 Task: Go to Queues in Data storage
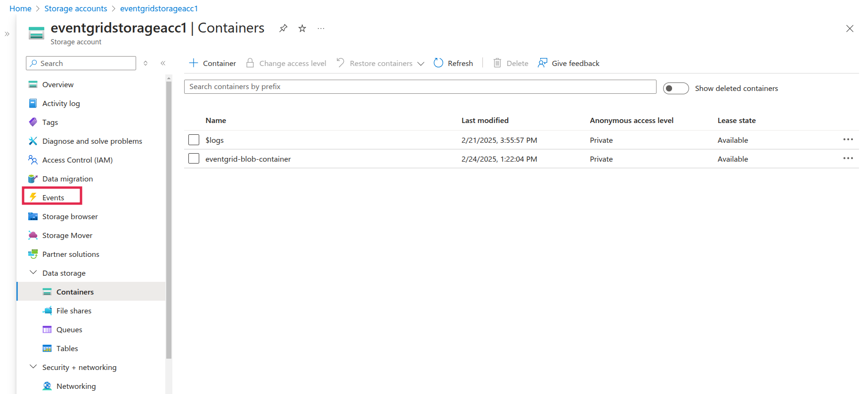pyautogui.click(x=69, y=329)
